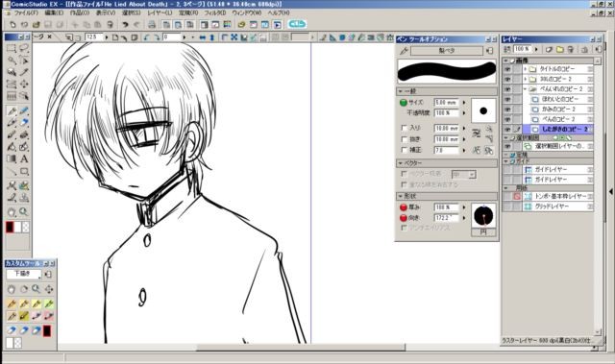The height and width of the screenshot is (364, 615).
Task: Flip canvas horizontally with blue arrow icon
Action: 203,37
